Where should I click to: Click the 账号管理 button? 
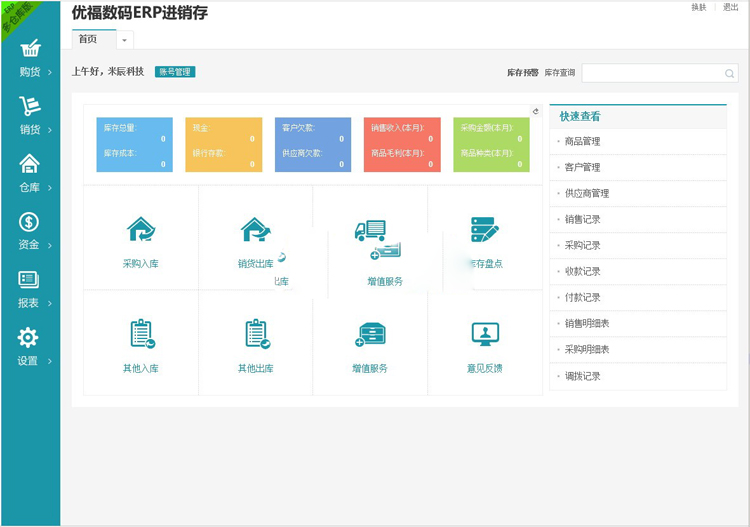[x=174, y=72]
